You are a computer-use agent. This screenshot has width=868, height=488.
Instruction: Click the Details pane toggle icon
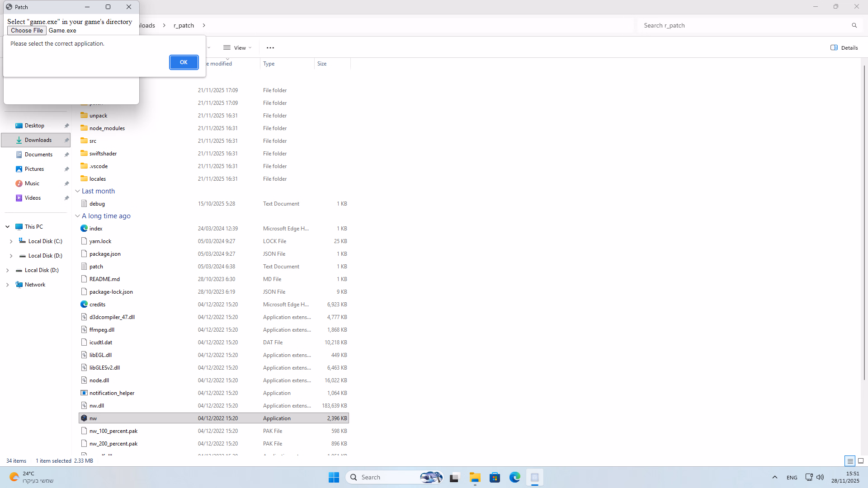click(x=834, y=48)
